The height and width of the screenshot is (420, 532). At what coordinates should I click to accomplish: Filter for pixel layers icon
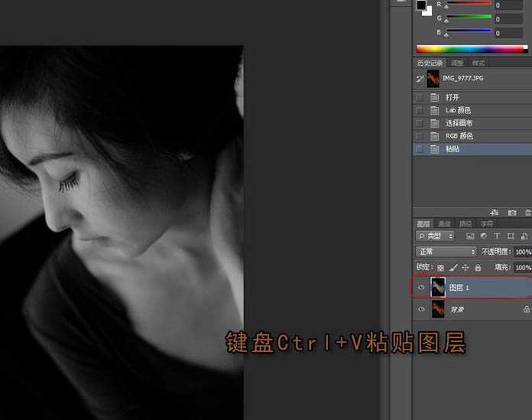(470, 236)
